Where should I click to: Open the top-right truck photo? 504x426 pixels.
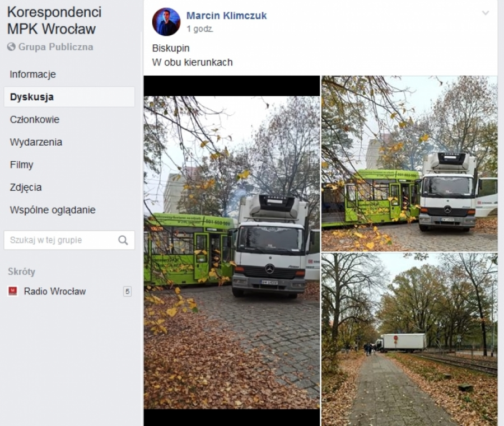pyautogui.click(x=409, y=163)
